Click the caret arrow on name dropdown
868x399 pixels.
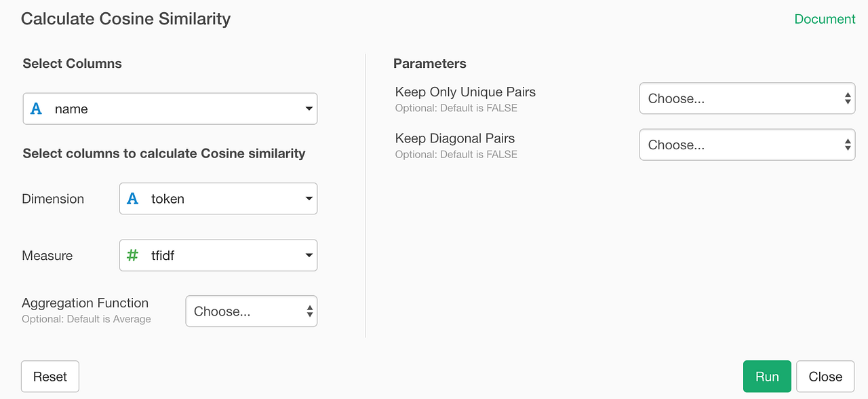[309, 109]
